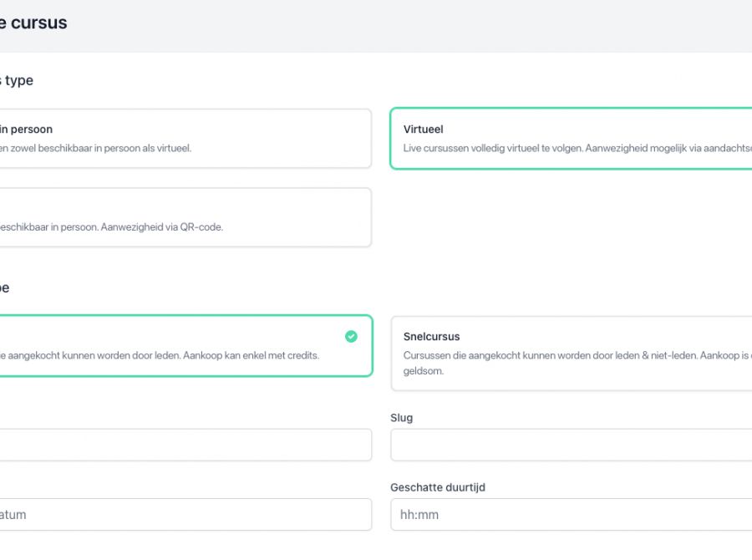
Task: Open the date field with 'atum' placeholder
Action: 184,515
